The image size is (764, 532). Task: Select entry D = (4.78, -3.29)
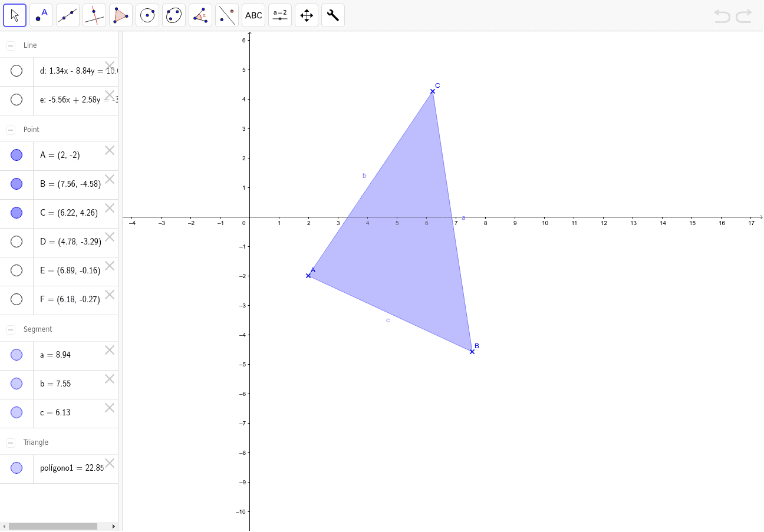click(70, 242)
